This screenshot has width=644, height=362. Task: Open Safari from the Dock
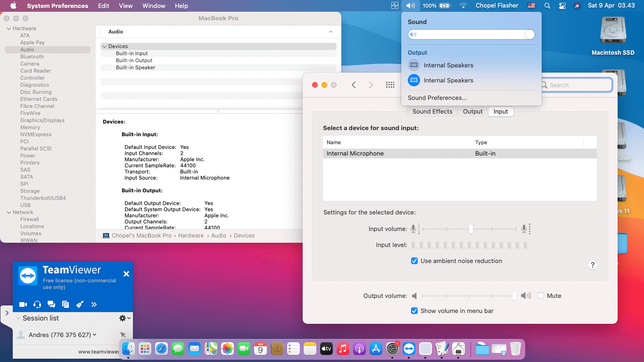tap(162, 349)
